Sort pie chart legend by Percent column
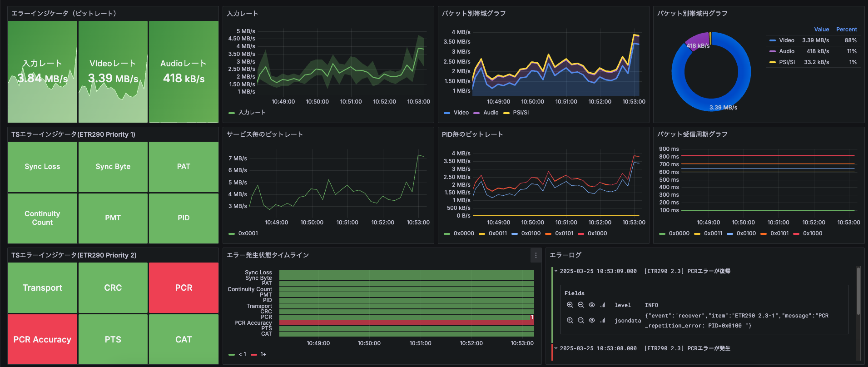The image size is (868, 367). tap(846, 30)
